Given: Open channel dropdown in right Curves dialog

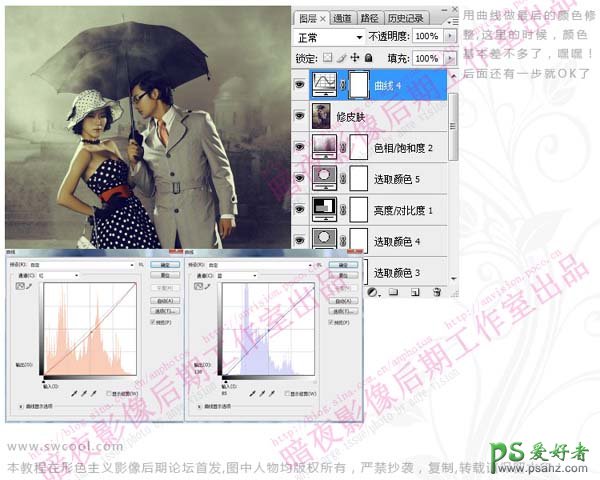Looking at the screenshot, I should (237, 276).
